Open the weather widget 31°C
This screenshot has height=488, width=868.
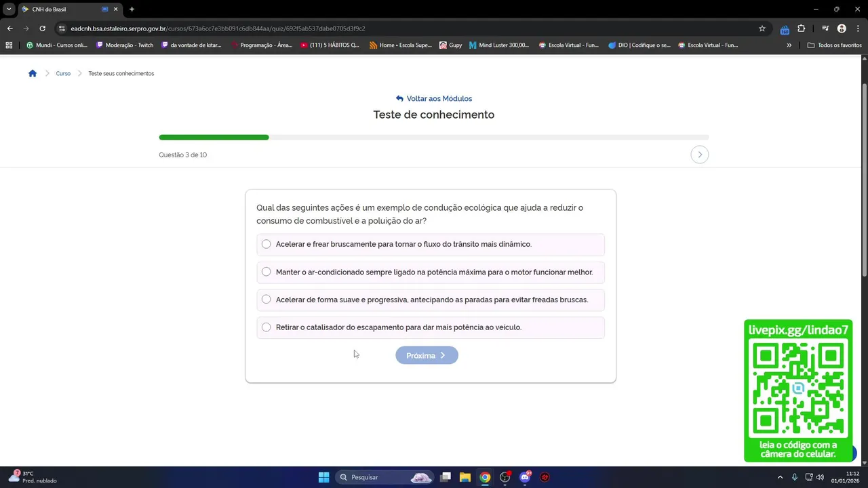point(32,477)
